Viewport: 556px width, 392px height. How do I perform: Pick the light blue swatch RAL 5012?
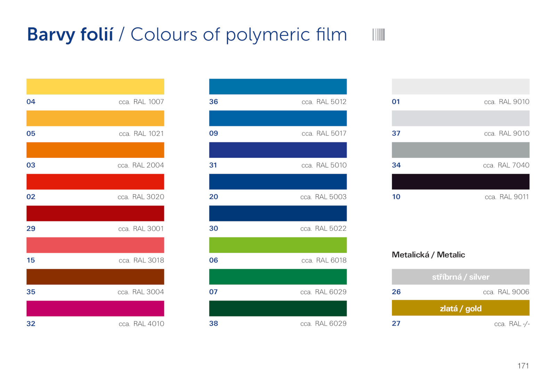click(x=278, y=87)
